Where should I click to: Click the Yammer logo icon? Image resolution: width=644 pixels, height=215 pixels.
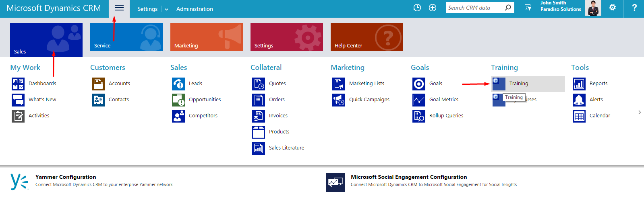[19, 182]
